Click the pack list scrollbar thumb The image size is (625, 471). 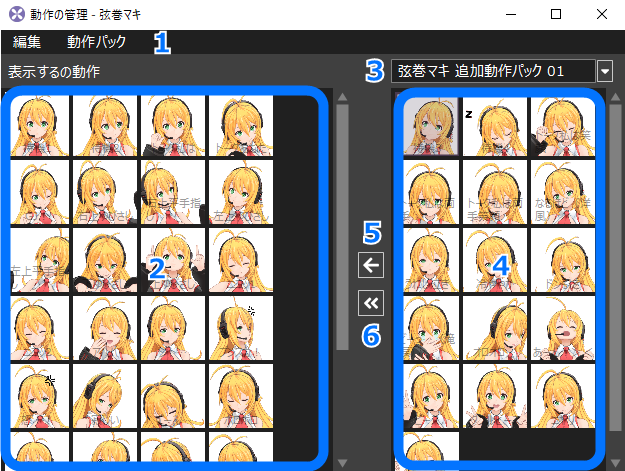615,268
